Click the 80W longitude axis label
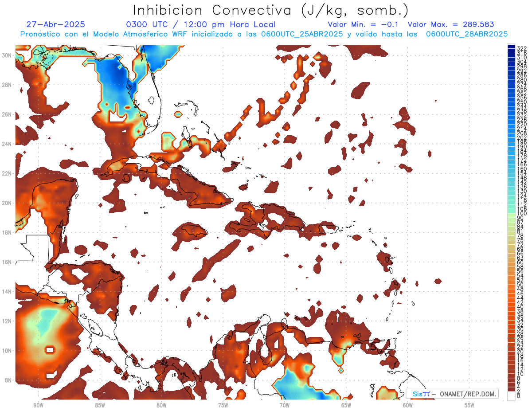Viewport: 532px width, 411px height. pos(161,405)
